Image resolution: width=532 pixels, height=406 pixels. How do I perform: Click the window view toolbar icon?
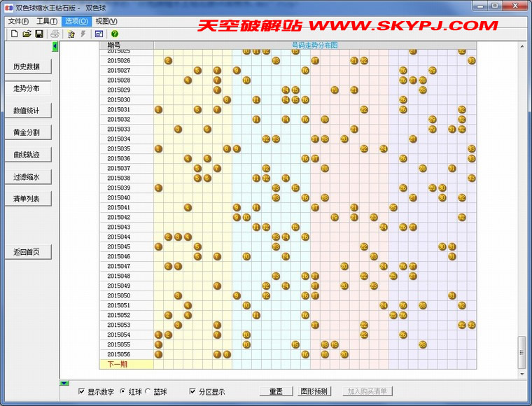click(x=99, y=34)
